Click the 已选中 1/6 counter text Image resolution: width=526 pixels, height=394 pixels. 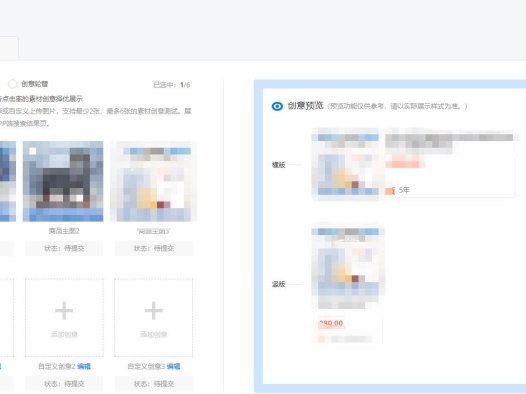[x=172, y=85]
